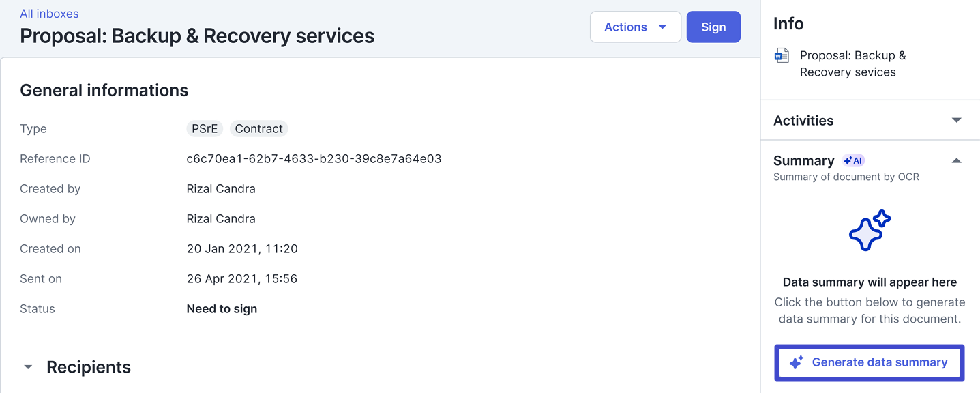980x393 pixels.
Task: Click the Activities section heading
Action: click(803, 121)
